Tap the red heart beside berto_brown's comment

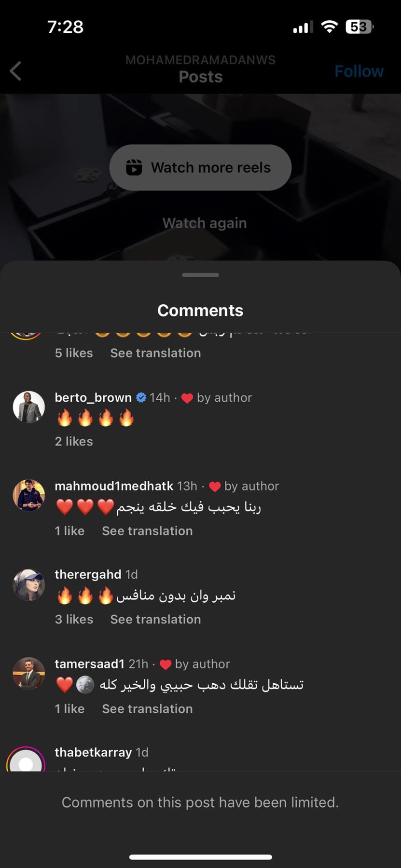tap(187, 398)
